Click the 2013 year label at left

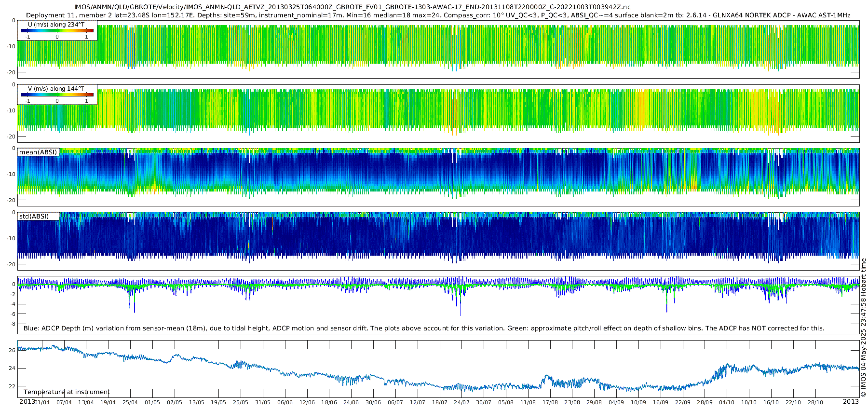point(27,402)
